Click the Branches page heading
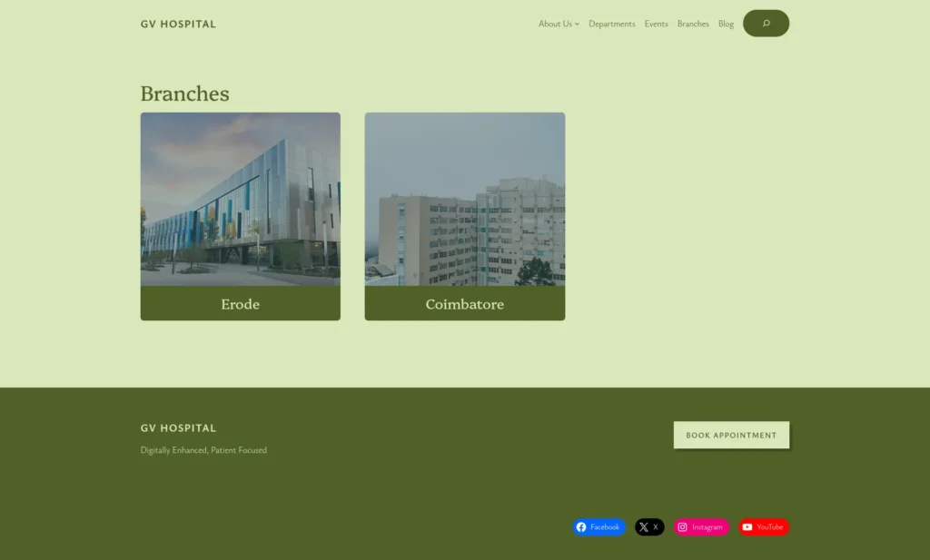Image resolution: width=930 pixels, height=560 pixels. pyautogui.click(x=184, y=93)
